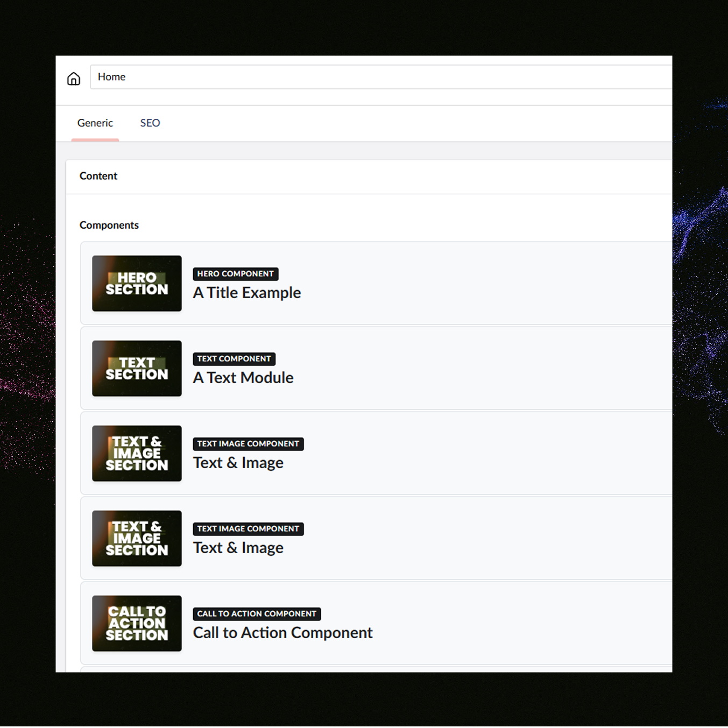
Task: Click the CALL TO ACTION COMPONENT badge
Action: [257, 614]
